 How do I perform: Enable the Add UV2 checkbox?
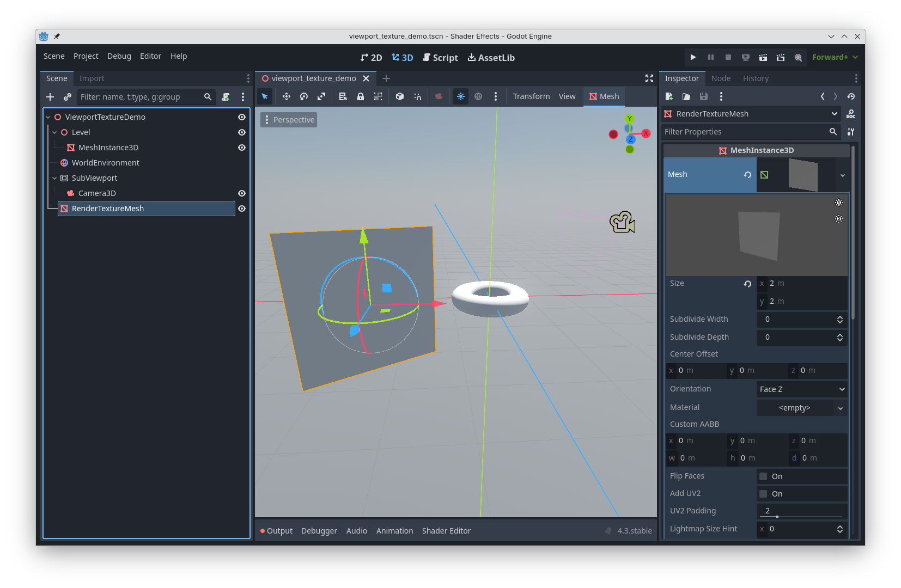(x=763, y=494)
